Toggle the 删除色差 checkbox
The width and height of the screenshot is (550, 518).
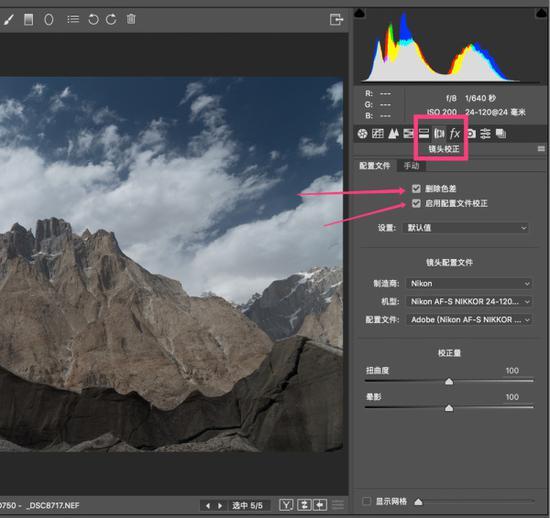pos(416,189)
